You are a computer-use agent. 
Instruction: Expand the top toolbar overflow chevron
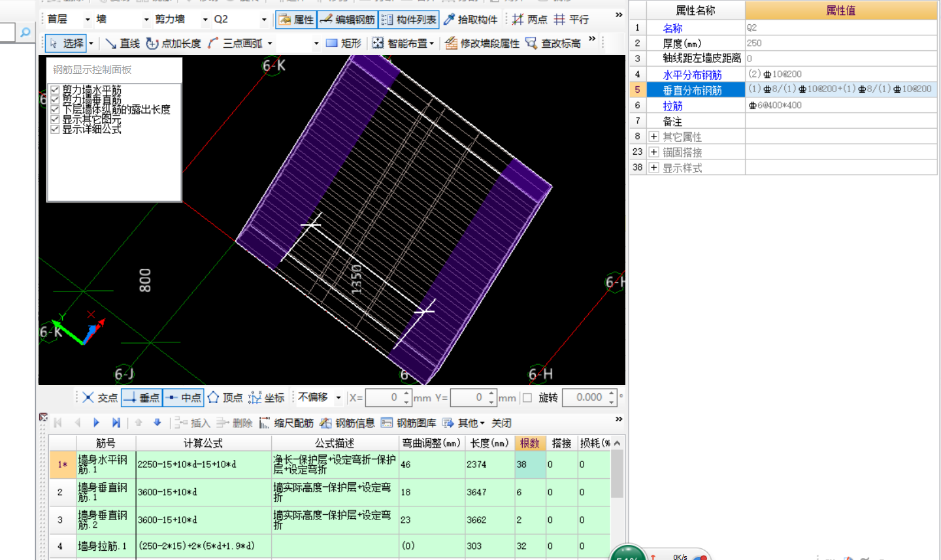click(x=618, y=15)
